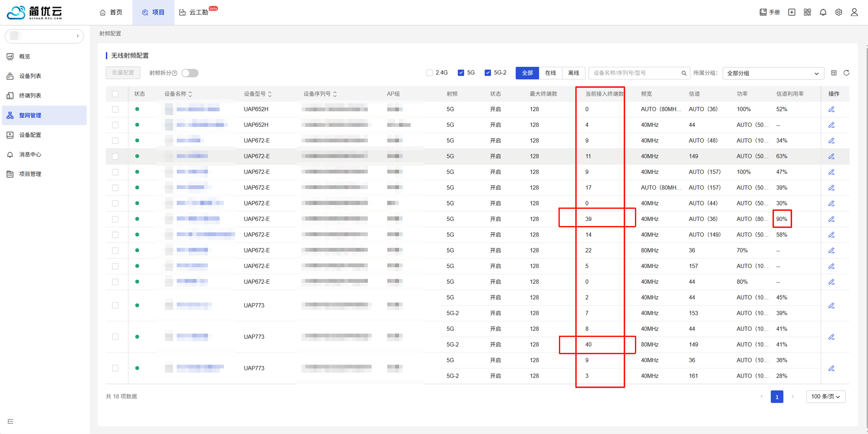The width and height of the screenshot is (868, 434).
Task: Change the 100 条/页 page size
Action: (825, 397)
